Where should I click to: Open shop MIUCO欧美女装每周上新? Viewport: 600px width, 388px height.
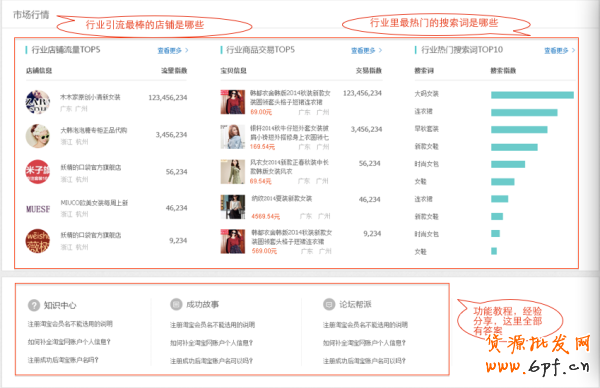pos(94,203)
